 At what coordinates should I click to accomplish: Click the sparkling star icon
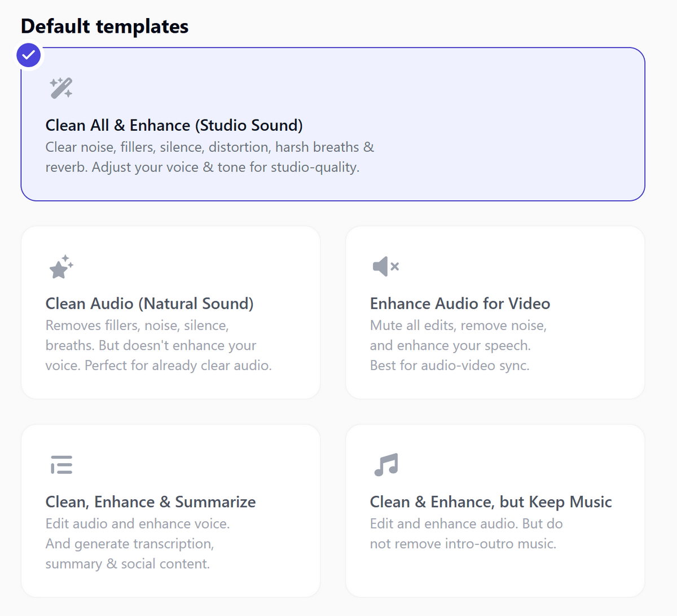click(x=61, y=267)
